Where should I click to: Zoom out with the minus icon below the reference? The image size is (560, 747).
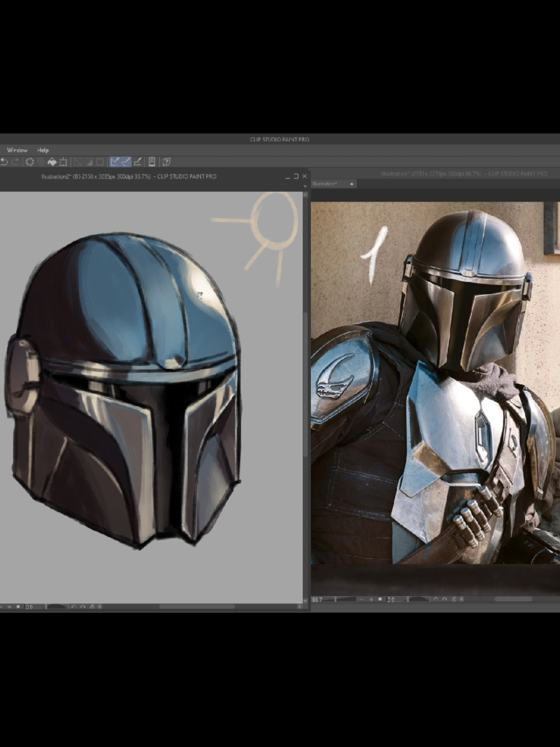click(x=362, y=600)
